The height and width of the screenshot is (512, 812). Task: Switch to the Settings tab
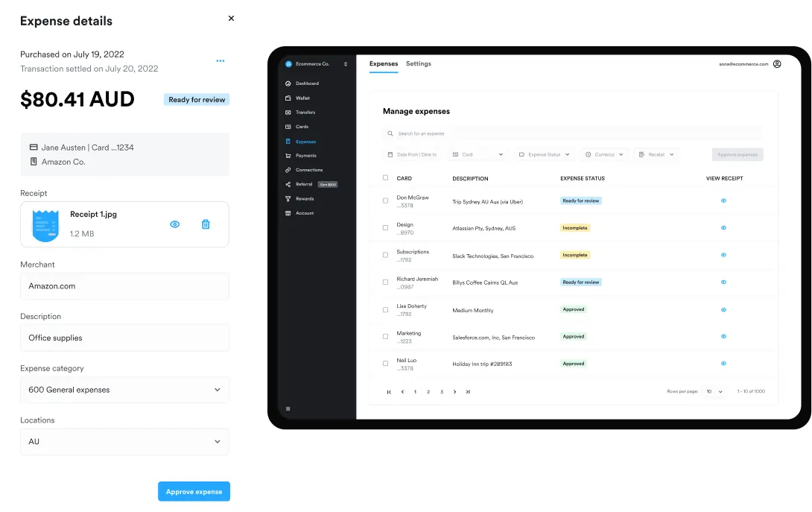(x=418, y=64)
